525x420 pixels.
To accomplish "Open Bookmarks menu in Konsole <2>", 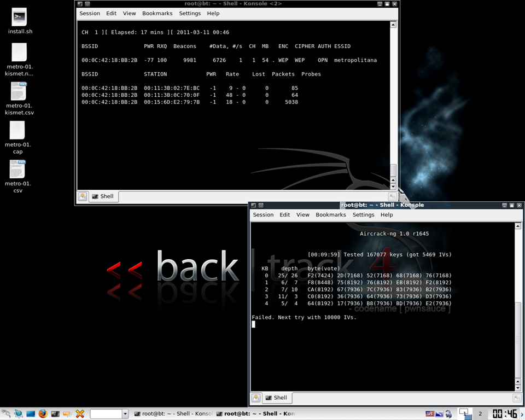I will point(157,13).
